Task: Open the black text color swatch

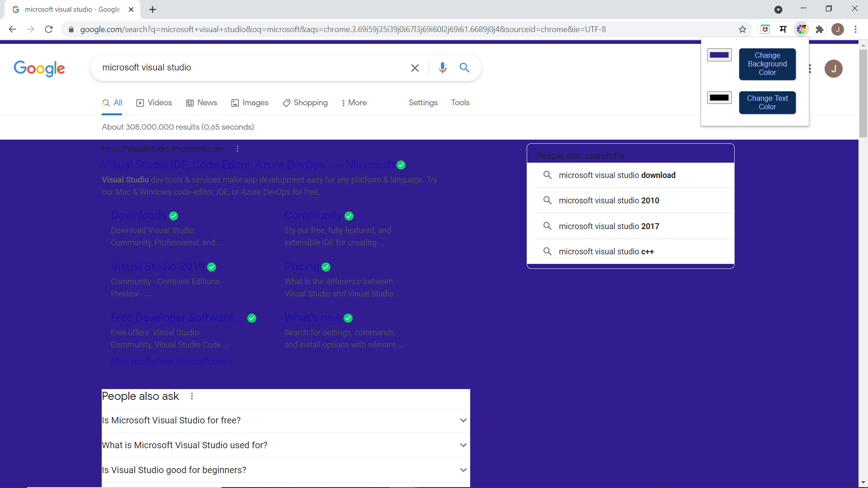Action: [719, 98]
